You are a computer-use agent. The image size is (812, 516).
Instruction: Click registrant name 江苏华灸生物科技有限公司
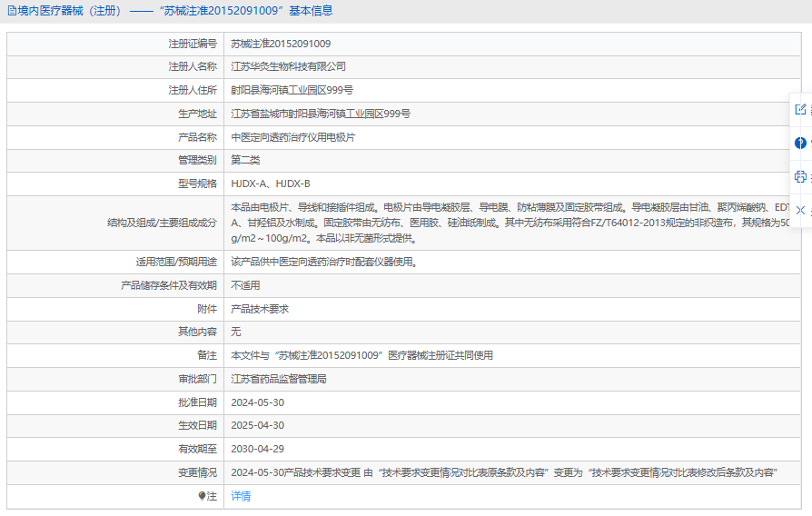pos(289,67)
